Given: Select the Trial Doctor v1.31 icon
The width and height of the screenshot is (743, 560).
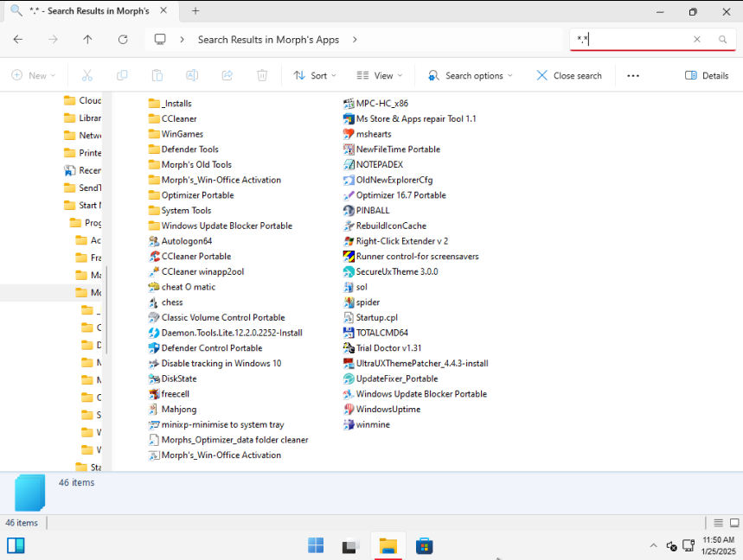Looking at the screenshot, I should pos(349,348).
